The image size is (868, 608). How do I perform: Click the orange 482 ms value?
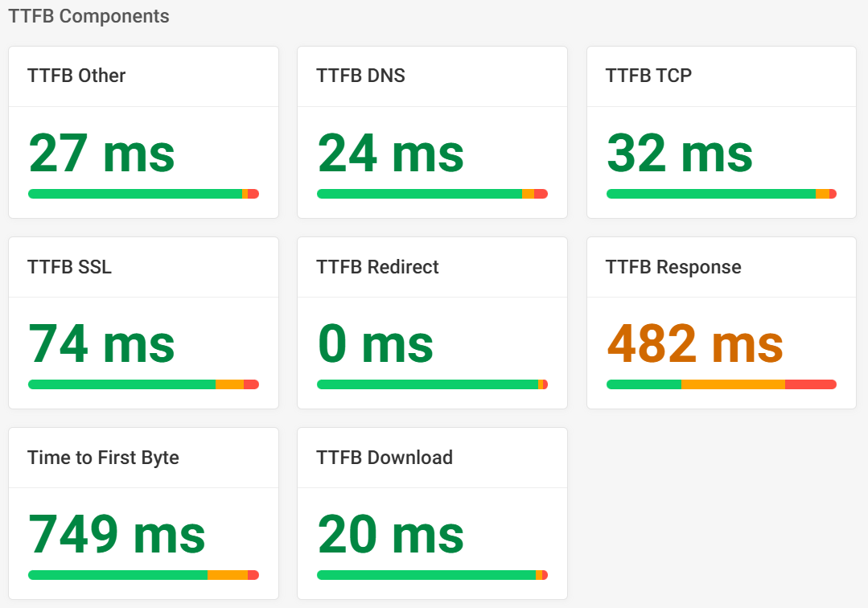695,344
